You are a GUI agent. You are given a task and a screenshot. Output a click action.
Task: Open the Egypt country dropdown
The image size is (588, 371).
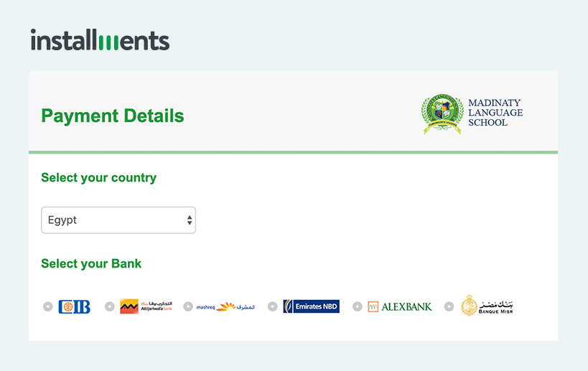click(118, 220)
